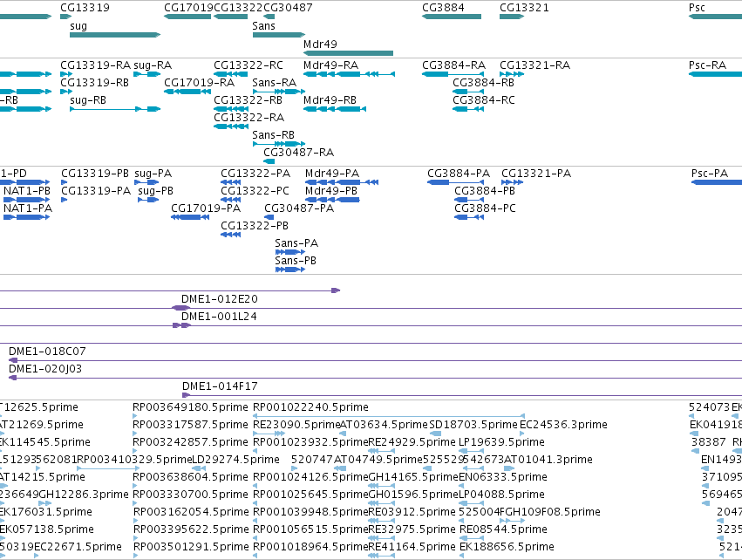Click the CG13319-RB transcript label

[x=95, y=83]
